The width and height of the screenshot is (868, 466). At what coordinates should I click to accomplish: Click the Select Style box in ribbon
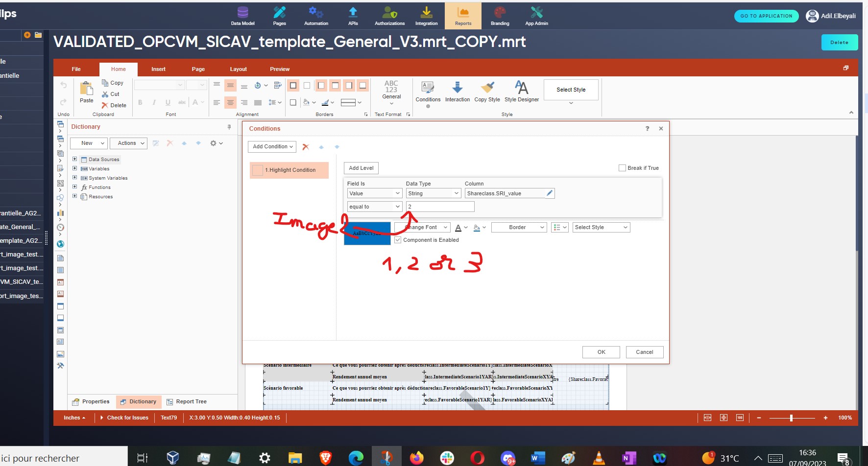point(571,90)
